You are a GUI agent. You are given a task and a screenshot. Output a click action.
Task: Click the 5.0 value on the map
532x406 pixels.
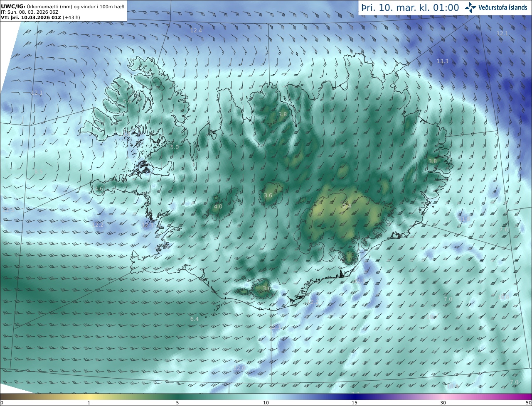click(x=175, y=147)
